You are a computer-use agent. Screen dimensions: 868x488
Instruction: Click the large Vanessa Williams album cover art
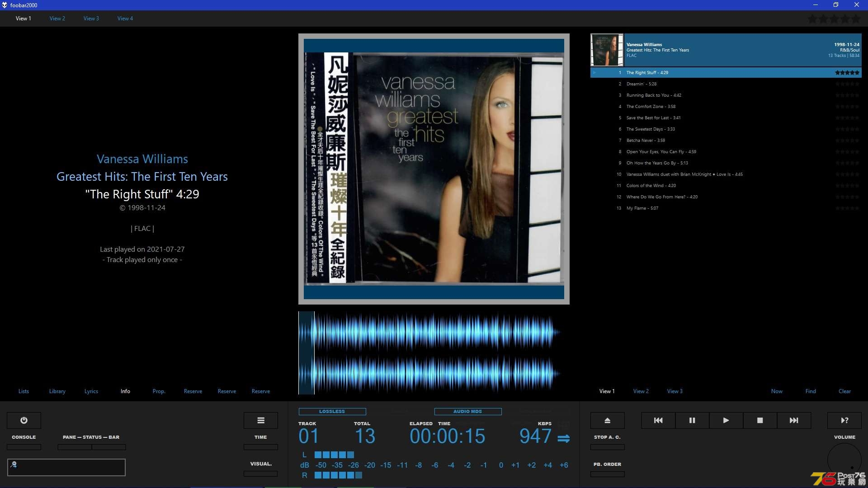(x=434, y=169)
